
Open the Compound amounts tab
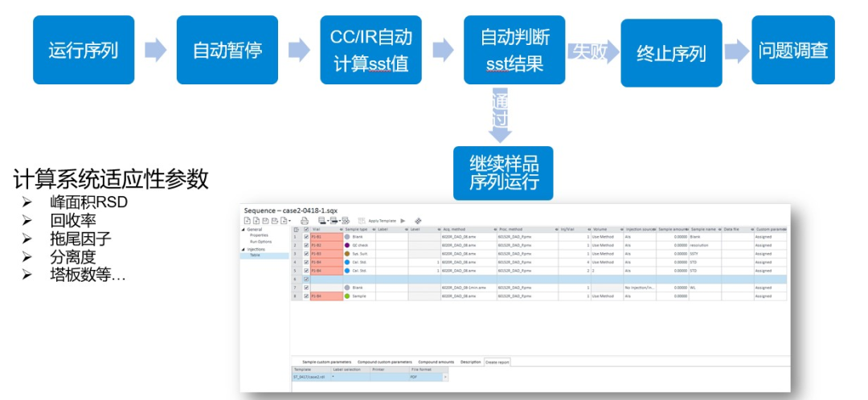(436, 361)
